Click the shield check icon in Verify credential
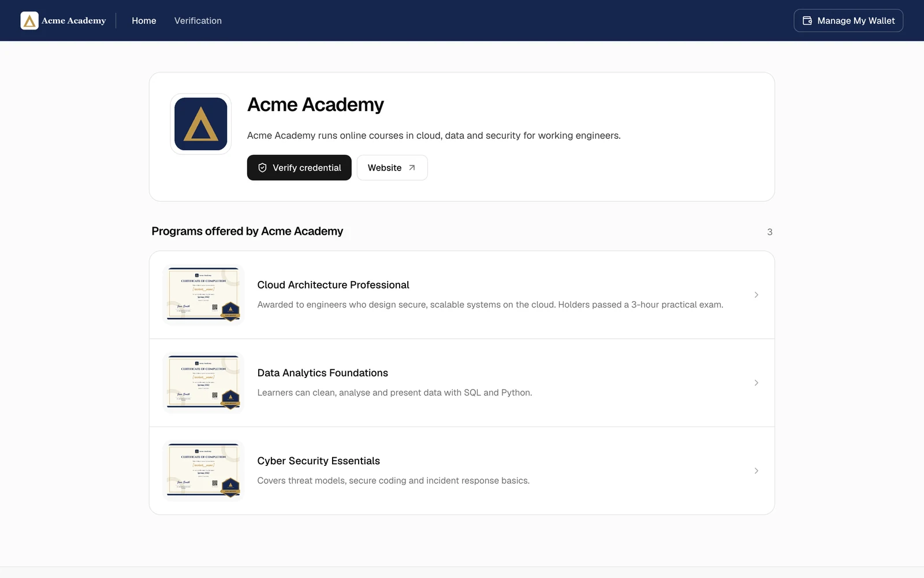The width and height of the screenshot is (924, 578). pos(262,168)
